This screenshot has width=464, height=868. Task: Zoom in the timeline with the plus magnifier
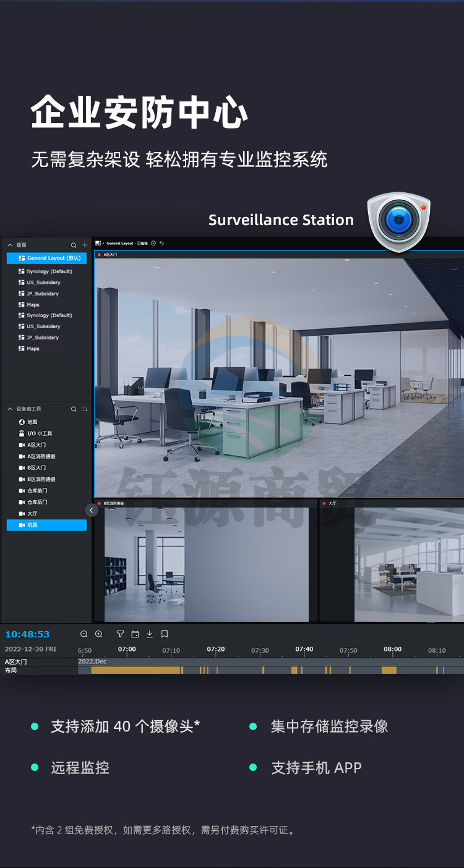pyautogui.click(x=98, y=634)
